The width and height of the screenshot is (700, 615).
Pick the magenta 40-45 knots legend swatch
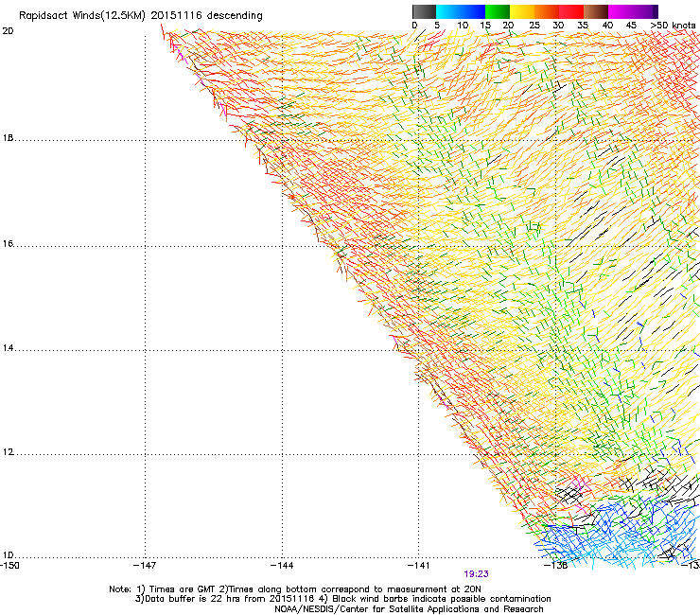[621, 11]
